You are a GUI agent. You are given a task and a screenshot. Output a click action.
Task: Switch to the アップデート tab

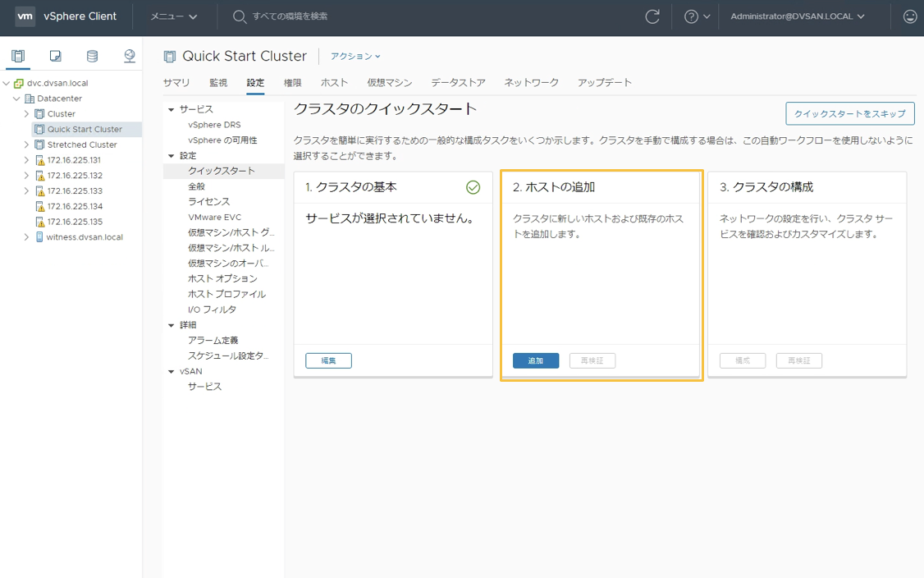click(604, 83)
